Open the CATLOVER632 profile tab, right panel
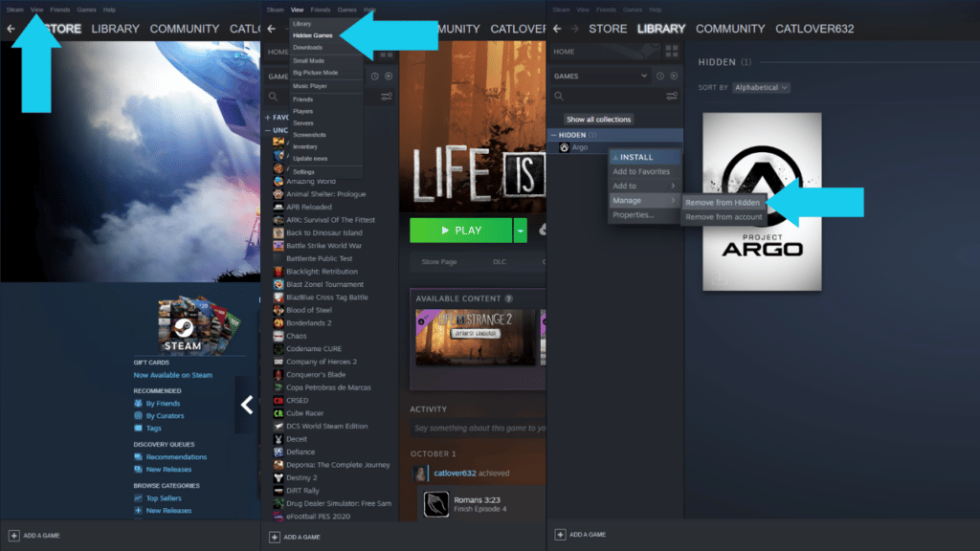 click(x=814, y=29)
